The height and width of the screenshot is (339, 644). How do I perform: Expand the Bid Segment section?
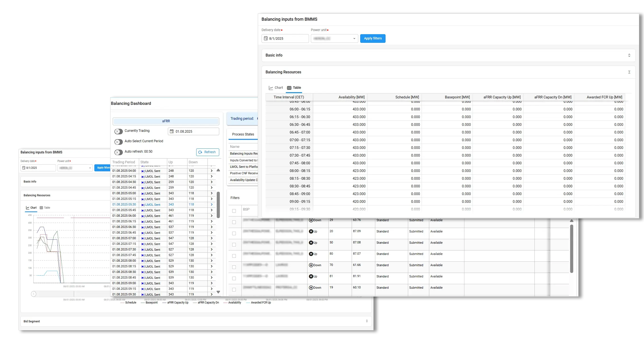coord(367,321)
